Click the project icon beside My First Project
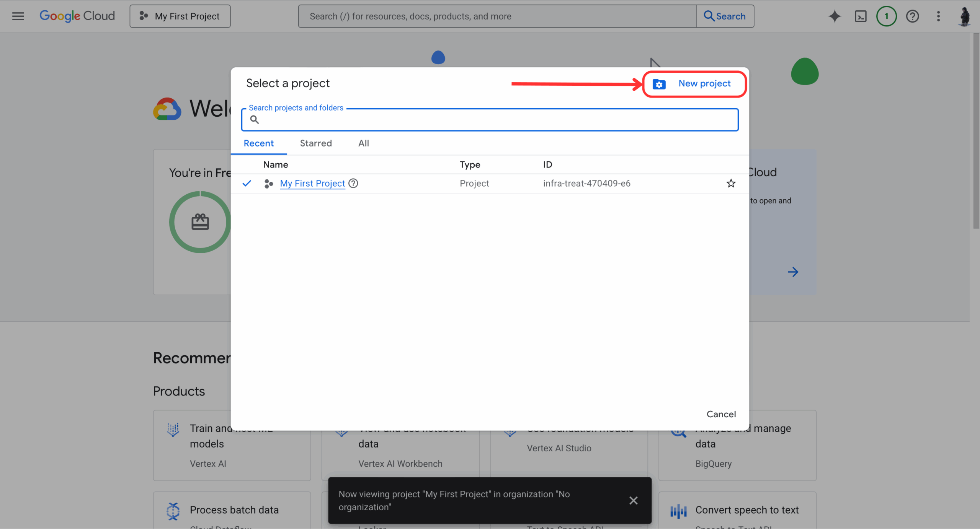The width and height of the screenshot is (980, 529). point(268,184)
